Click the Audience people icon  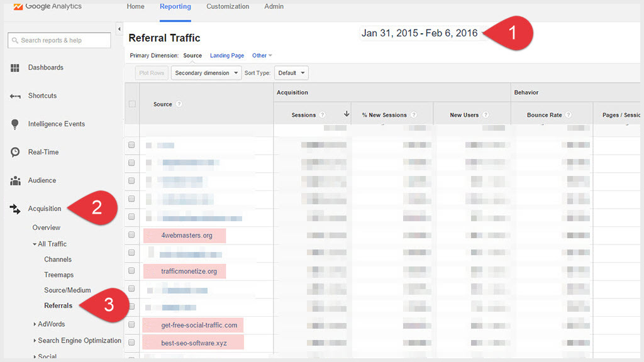tap(15, 180)
